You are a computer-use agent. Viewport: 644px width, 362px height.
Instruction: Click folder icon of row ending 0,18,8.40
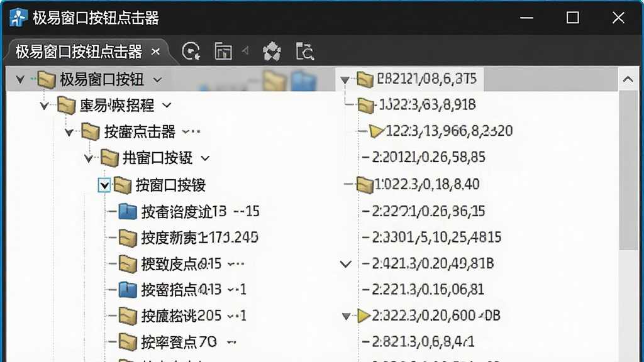click(x=365, y=184)
